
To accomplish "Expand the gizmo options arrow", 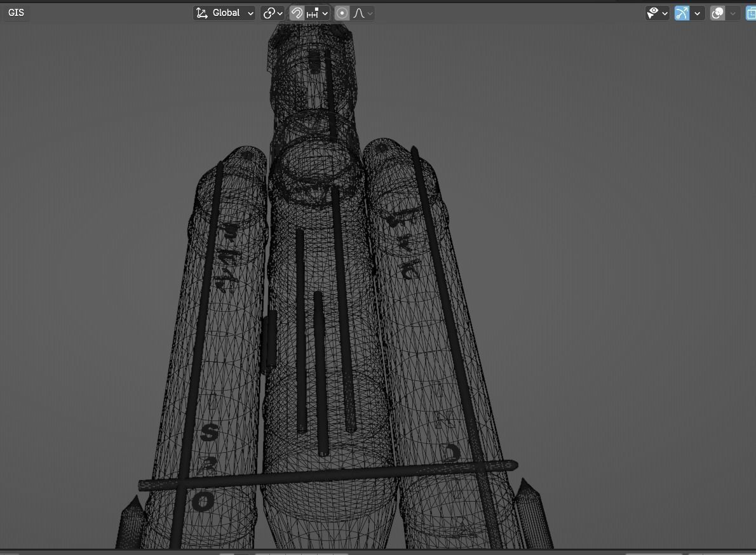I will 697,13.
